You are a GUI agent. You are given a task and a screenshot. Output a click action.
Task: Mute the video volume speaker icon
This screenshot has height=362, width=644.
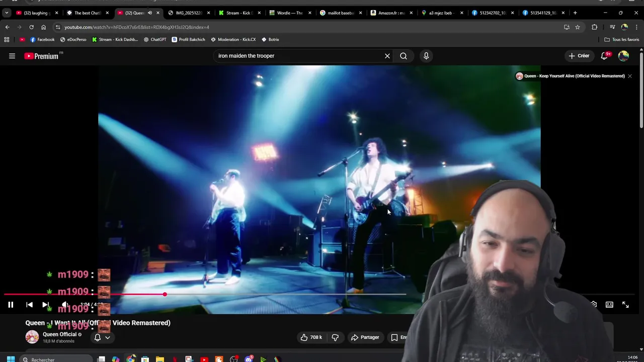tap(64, 305)
